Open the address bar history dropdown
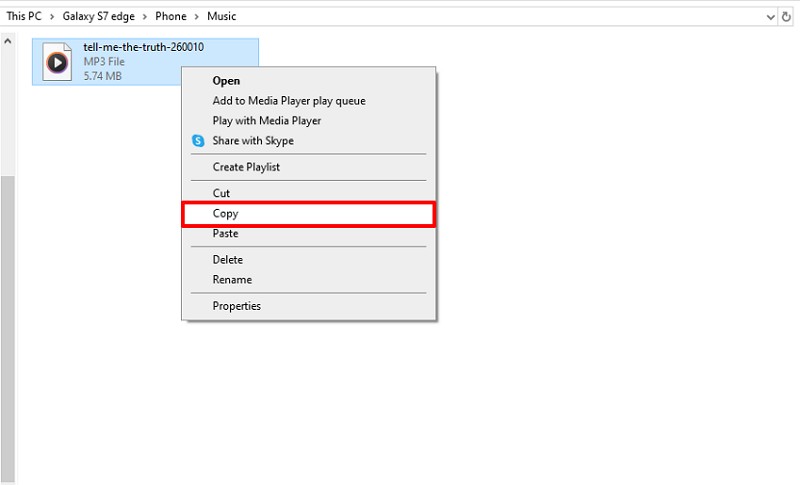This screenshot has width=800, height=485. (770, 17)
